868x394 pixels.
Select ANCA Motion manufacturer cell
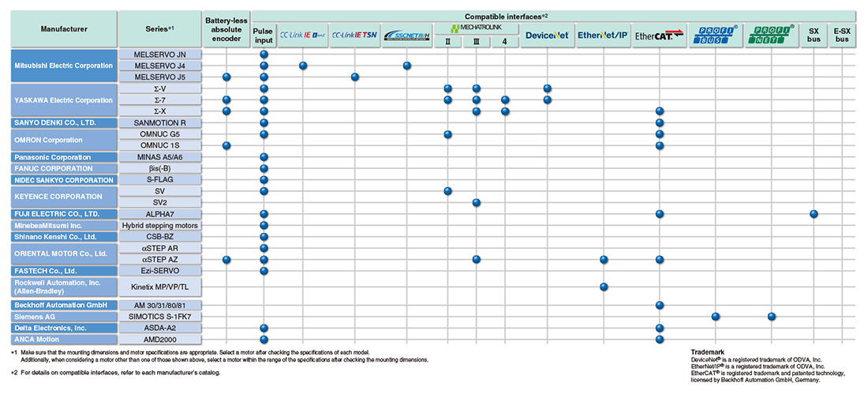pyautogui.click(x=64, y=340)
